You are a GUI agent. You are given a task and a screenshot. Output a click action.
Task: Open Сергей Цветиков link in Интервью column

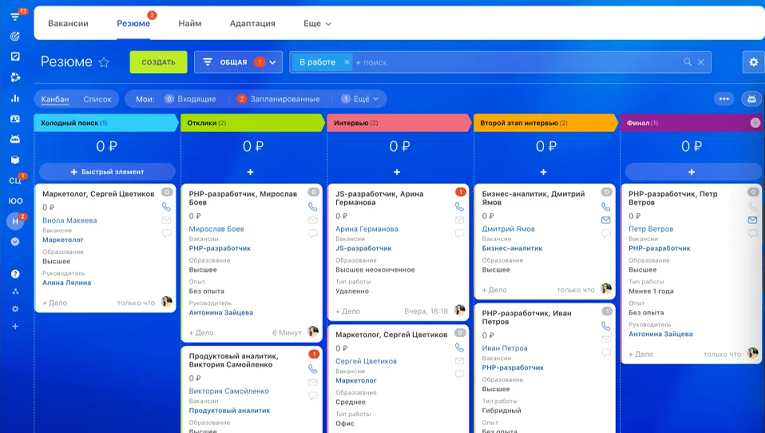(366, 361)
